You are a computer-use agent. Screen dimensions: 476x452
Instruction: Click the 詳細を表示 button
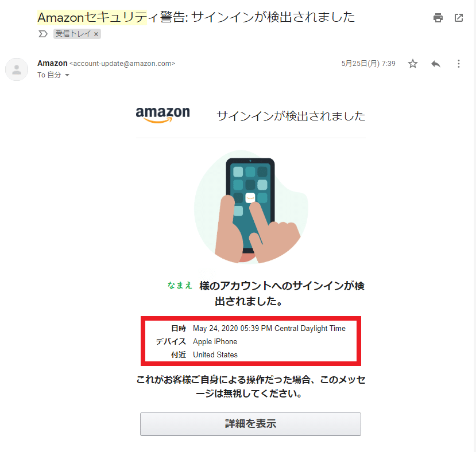(250, 424)
